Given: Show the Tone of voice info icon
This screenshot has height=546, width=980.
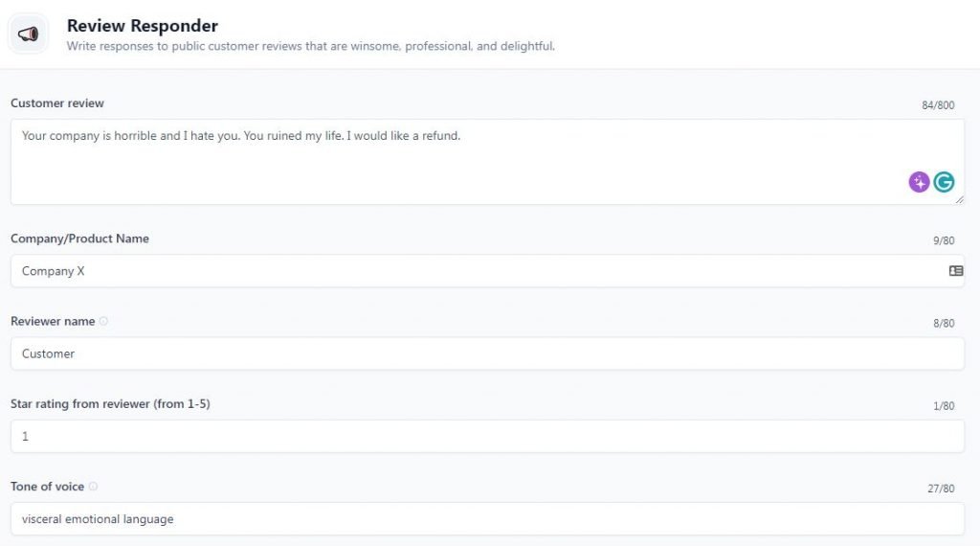Looking at the screenshot, I should [x=93, y=486].
